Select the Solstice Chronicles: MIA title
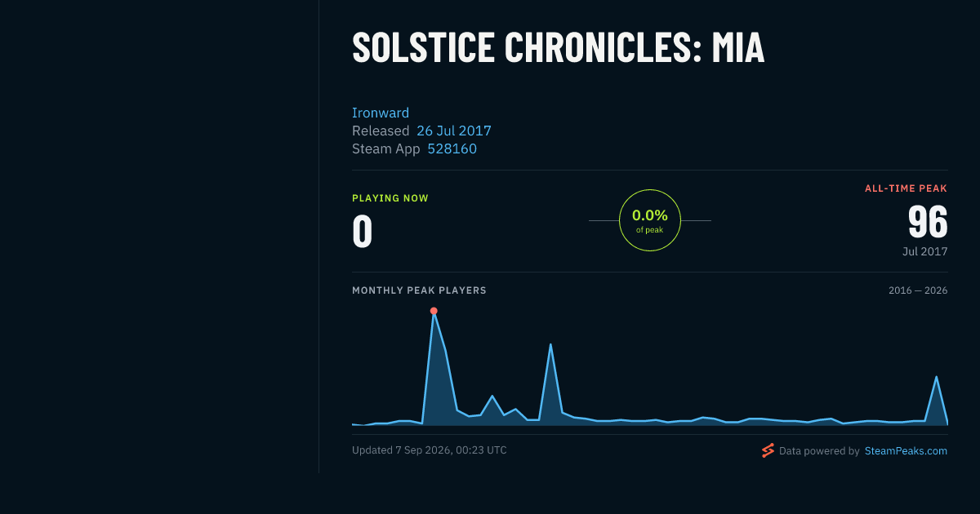980x514 pixels. (559, 47)
